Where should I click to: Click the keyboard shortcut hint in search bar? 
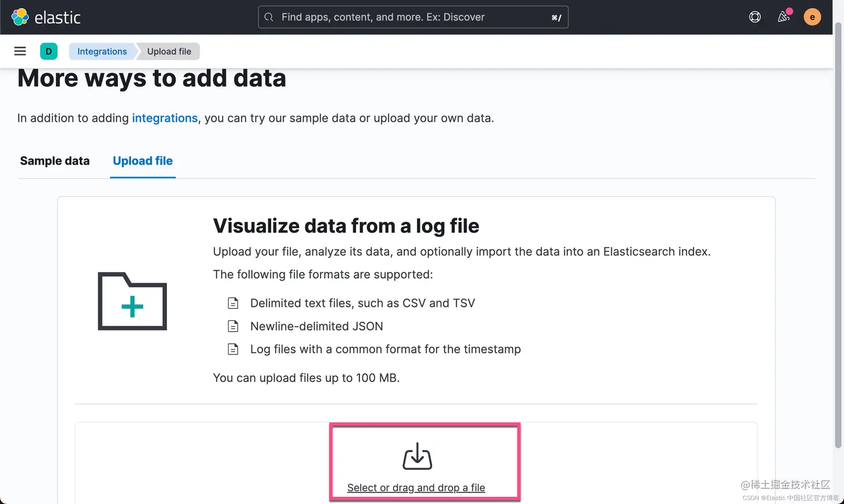click(x=556, y=17)
